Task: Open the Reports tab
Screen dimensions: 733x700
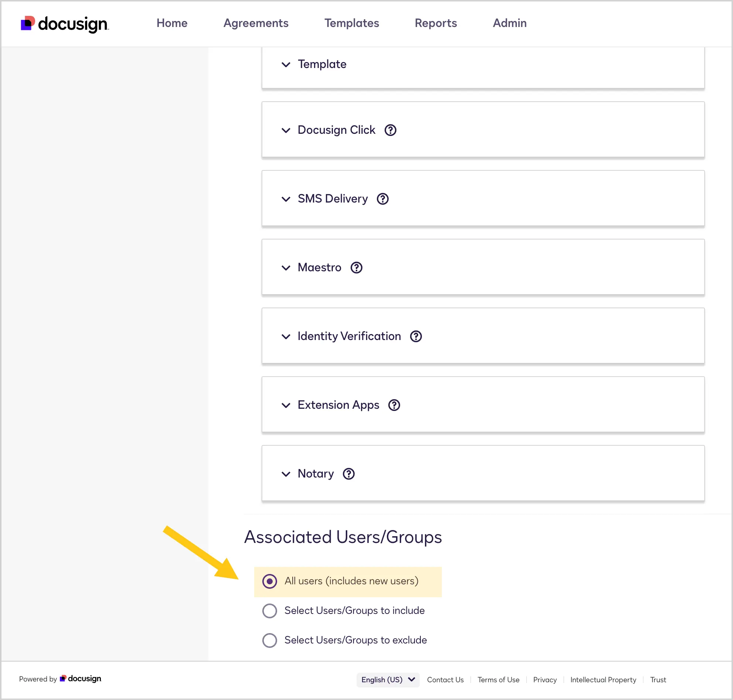Action: coord(436,23)
